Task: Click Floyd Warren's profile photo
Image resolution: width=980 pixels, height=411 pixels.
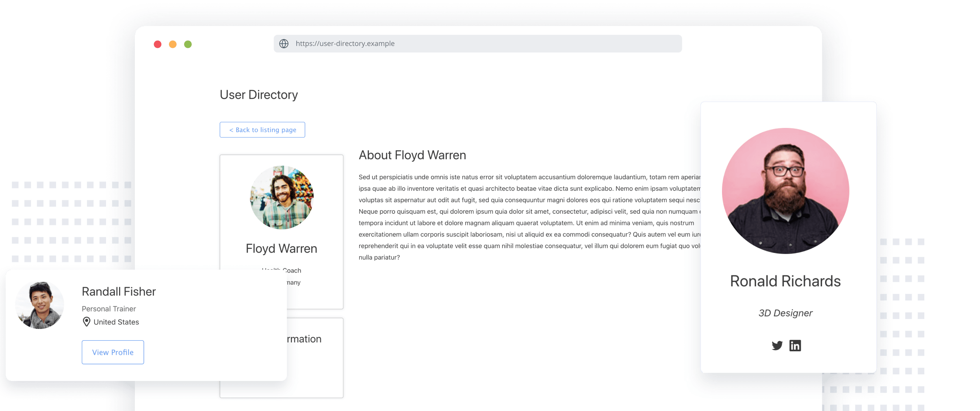Action: click(282, 197)
